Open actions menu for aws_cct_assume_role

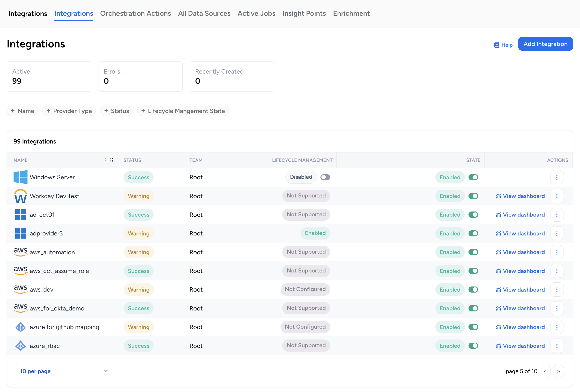coord(557,271)
